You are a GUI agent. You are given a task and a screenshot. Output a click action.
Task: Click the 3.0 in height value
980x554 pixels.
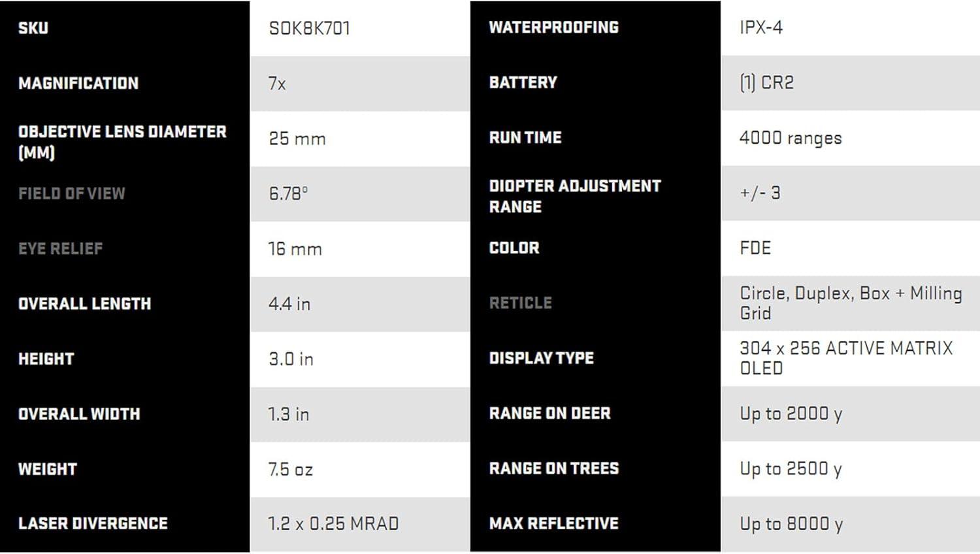(x=291, y=359)
